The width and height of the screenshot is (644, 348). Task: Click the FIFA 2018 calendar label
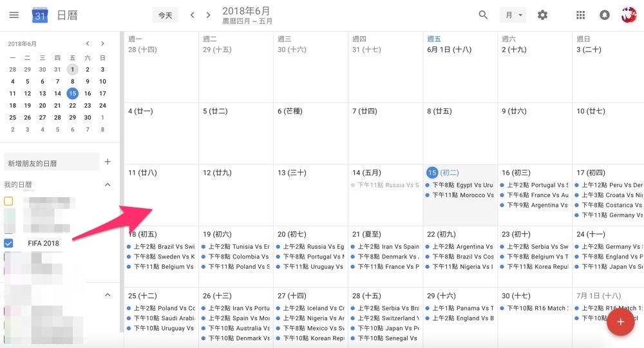pyautogui.click(x=43, y=243)
